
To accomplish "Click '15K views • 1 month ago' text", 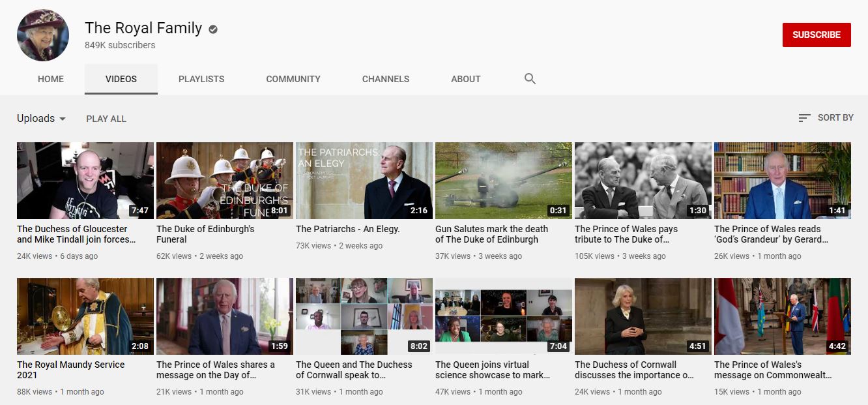I will (758, 392).
